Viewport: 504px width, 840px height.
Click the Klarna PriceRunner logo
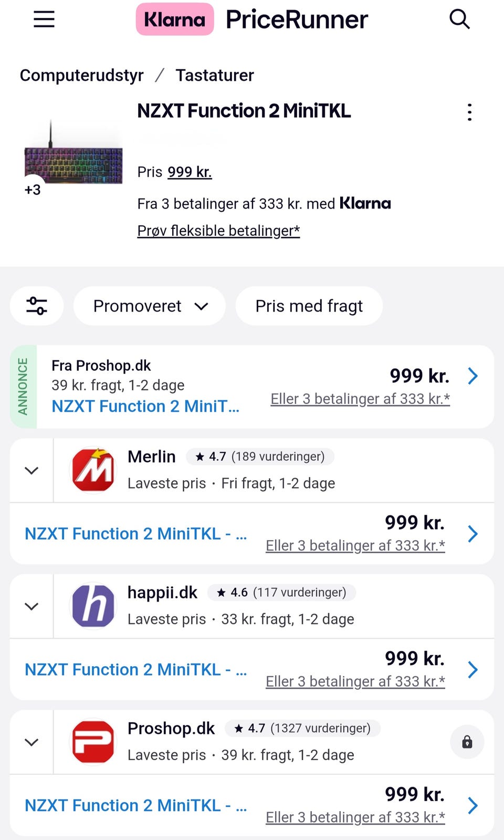[252, 19]
